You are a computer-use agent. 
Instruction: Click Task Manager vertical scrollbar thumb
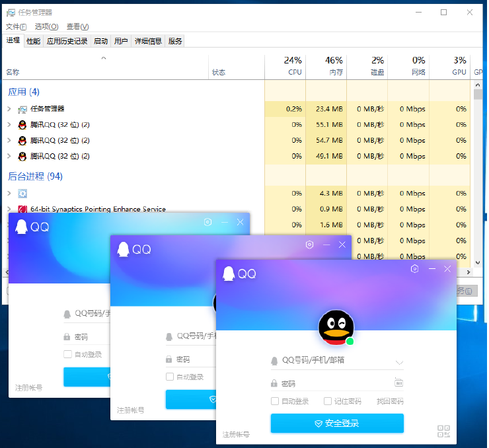(478, 94)
